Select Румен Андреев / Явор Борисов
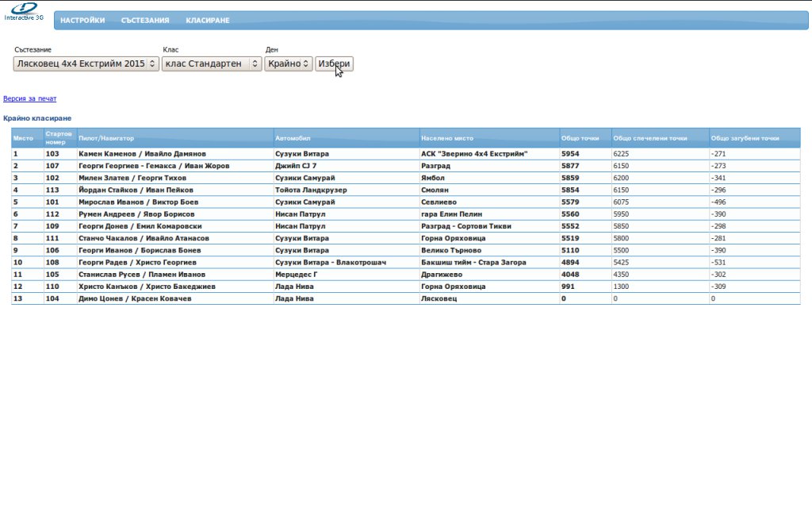This screenshot has height=508, width=812. [x=136, y=214]
